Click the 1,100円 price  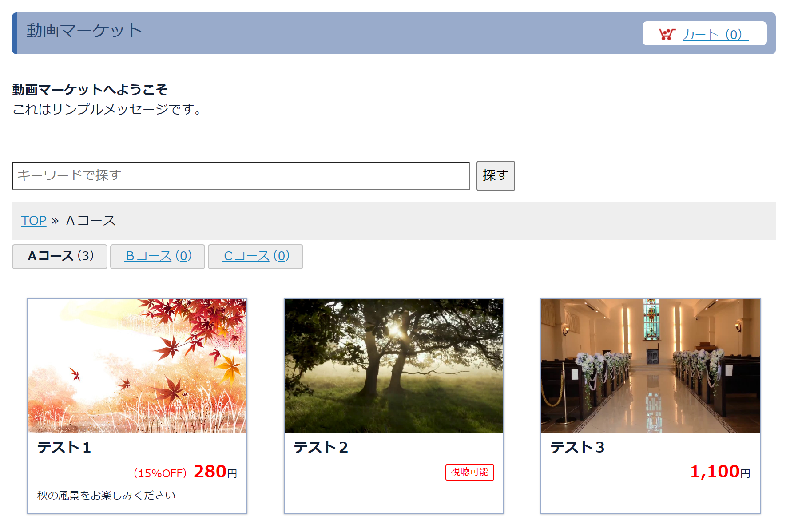point(720,472)
